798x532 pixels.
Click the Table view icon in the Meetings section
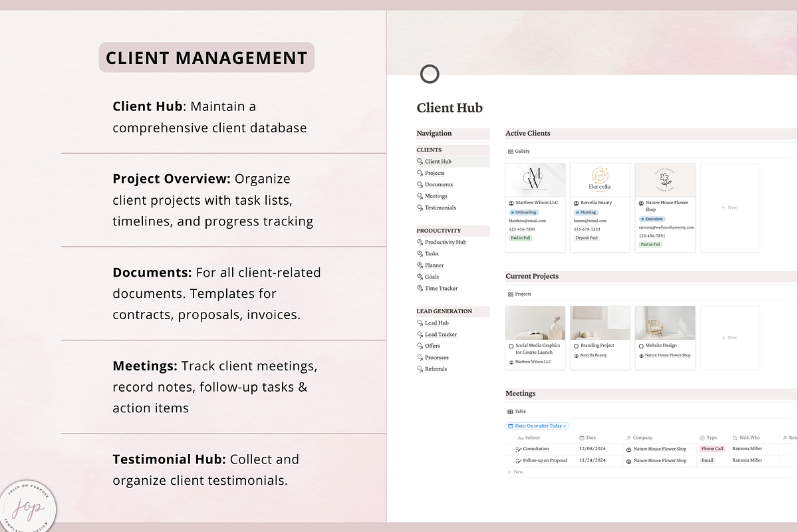tap(511, 411)
